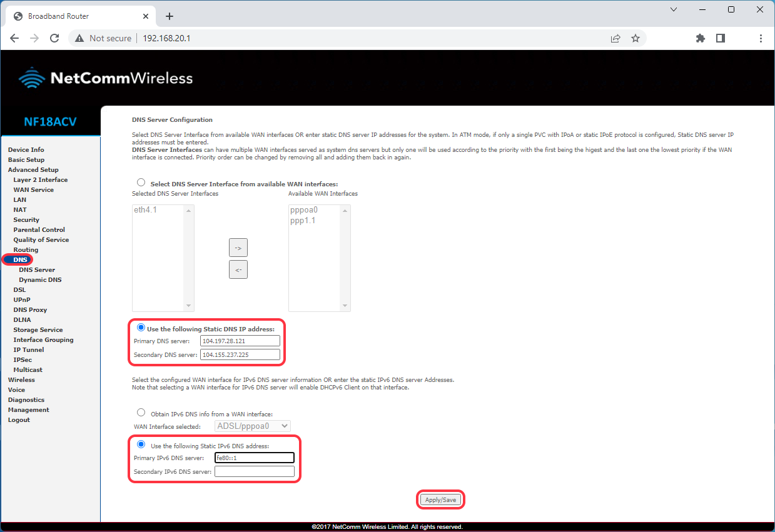Screen dimensions: 775x532
Task: Select pppoa0 in Available WAN Interfaces
Action: (304, 210)
